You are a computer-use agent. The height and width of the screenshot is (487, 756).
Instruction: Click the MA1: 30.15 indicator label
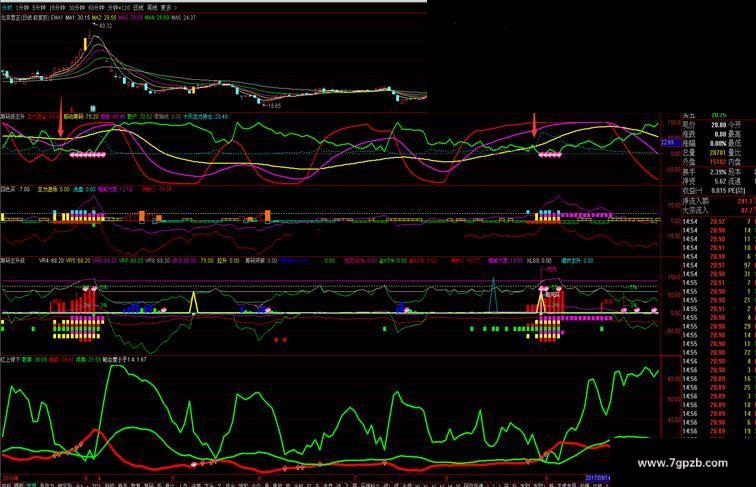pyautogui.click(x=78, y=17)
